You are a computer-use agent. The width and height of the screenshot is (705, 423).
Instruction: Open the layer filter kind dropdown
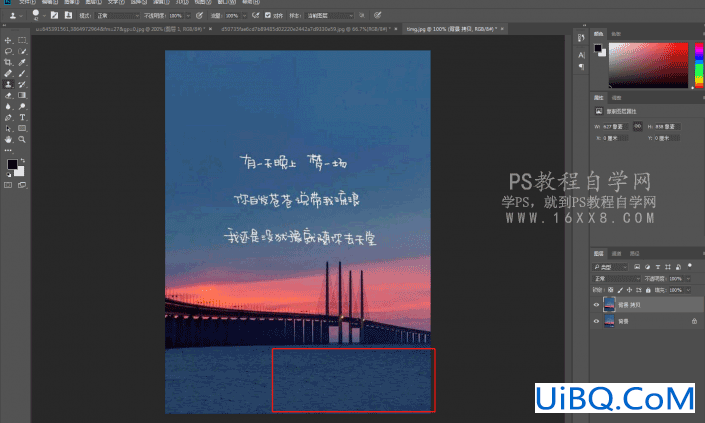pos(611,267)
